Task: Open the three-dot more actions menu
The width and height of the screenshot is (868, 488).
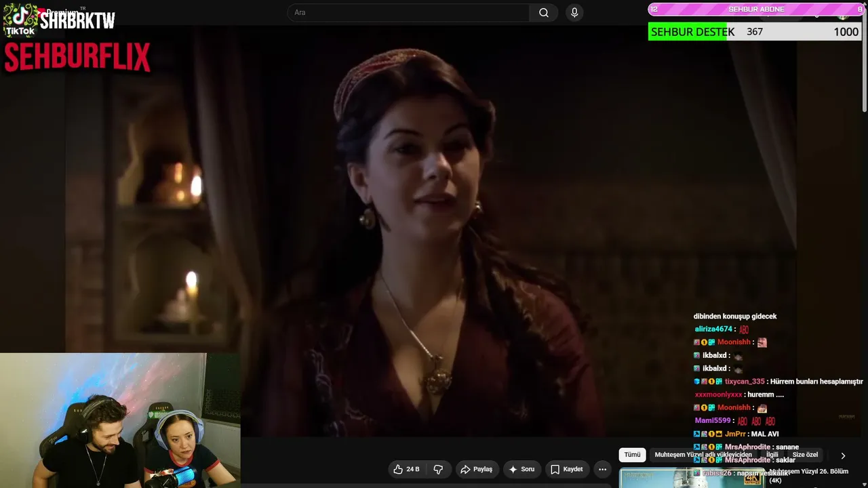Action: coord(602,469)
